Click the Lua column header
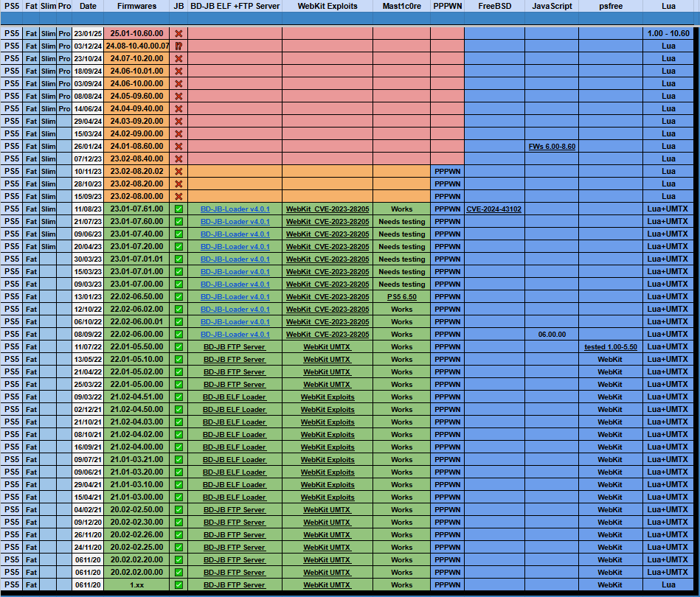Image resolution: width=700 pixels, height=597 pixels. 668,6
